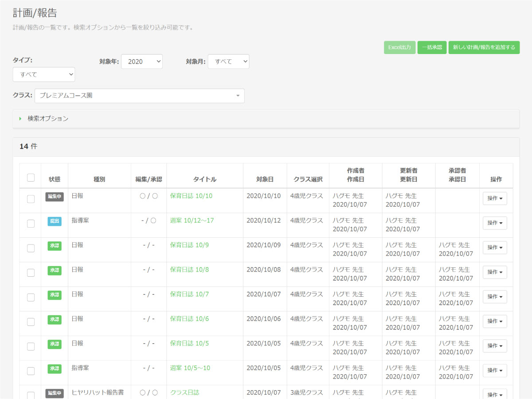Open 操作 menu for 保育日誌 10/6
Image resolution: width=532 pixels, height=399 pixels.
pyautogui.click(x=495, y=322)
